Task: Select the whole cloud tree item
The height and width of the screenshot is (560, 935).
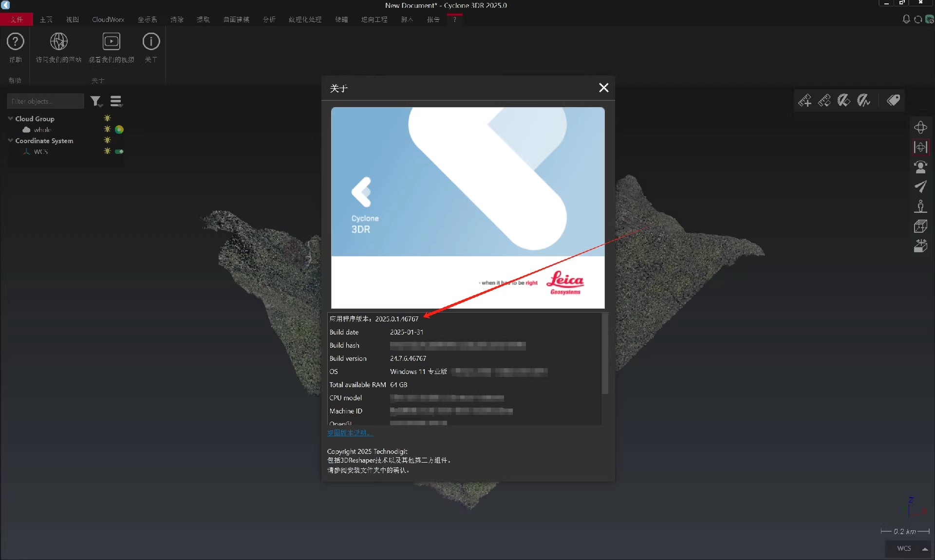Action: click(42, 130)
